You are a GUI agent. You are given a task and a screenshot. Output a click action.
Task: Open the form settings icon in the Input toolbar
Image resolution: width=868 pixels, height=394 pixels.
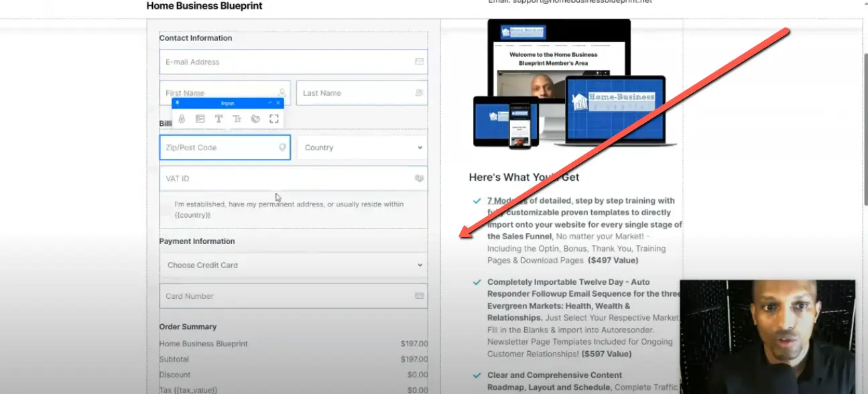tap(200, 119)
